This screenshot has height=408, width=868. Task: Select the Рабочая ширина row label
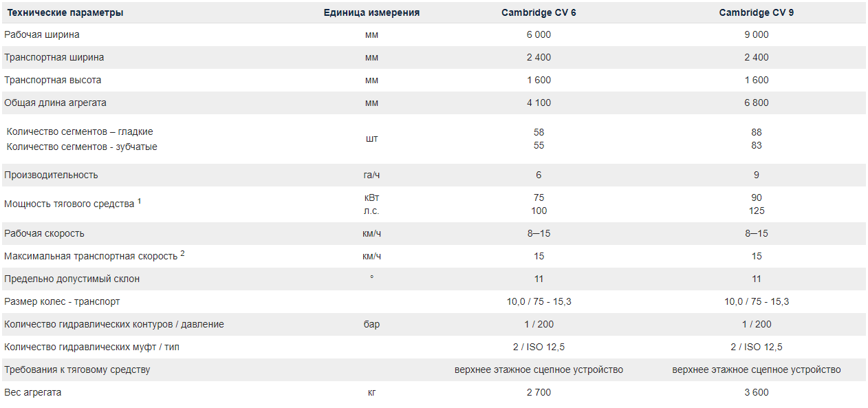[x=42, y=34]
